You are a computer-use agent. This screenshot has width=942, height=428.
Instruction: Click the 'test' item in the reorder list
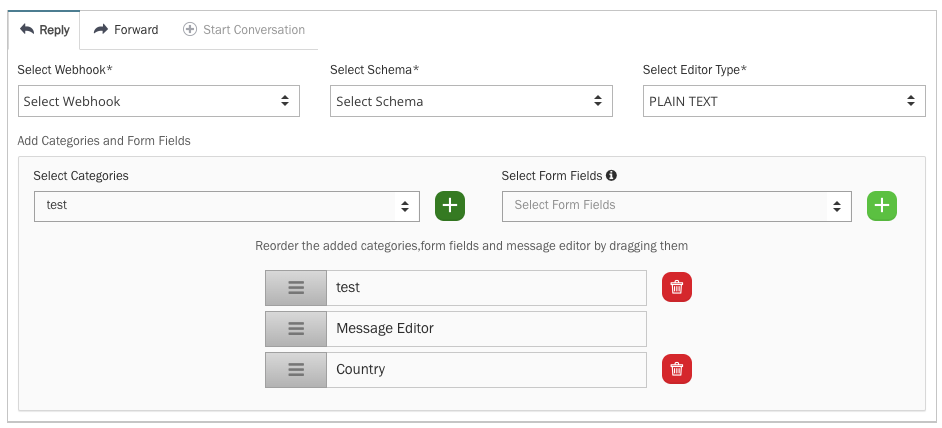point(486,287)
